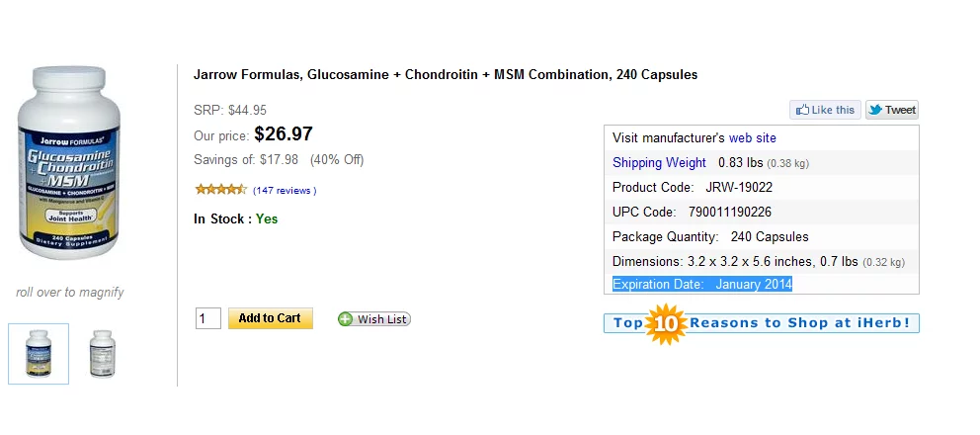Visit the manufacturer's web site link
The height and width of the screenshot is (435, 980).
[x=753, y=138]
